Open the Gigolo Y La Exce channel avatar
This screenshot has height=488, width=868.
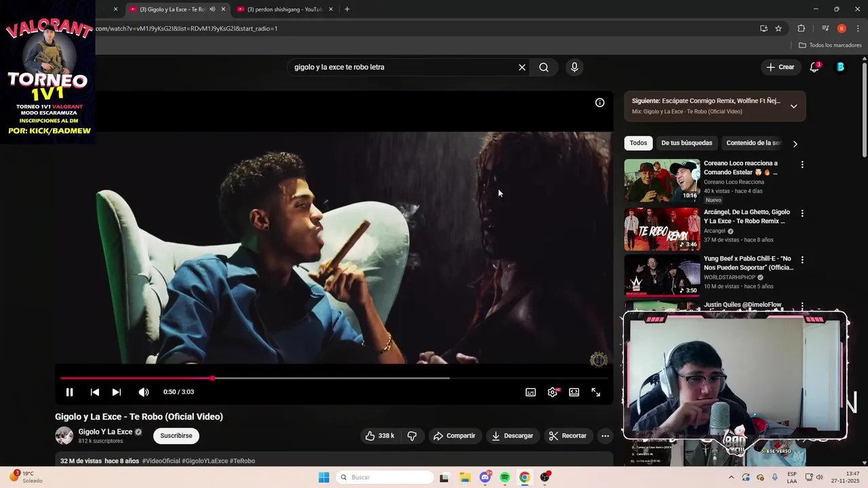pos(64,436)
